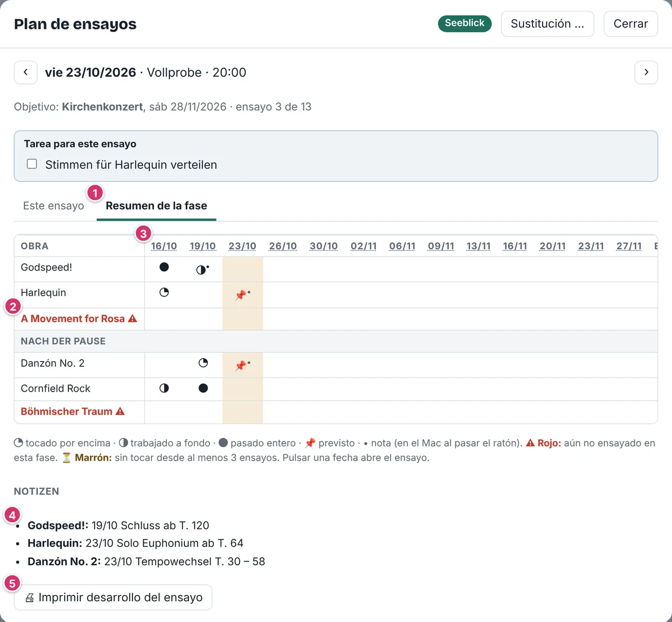Switch to the Este ensayo tab
This screenshot has width=672, height=622.
pos(53,206)
